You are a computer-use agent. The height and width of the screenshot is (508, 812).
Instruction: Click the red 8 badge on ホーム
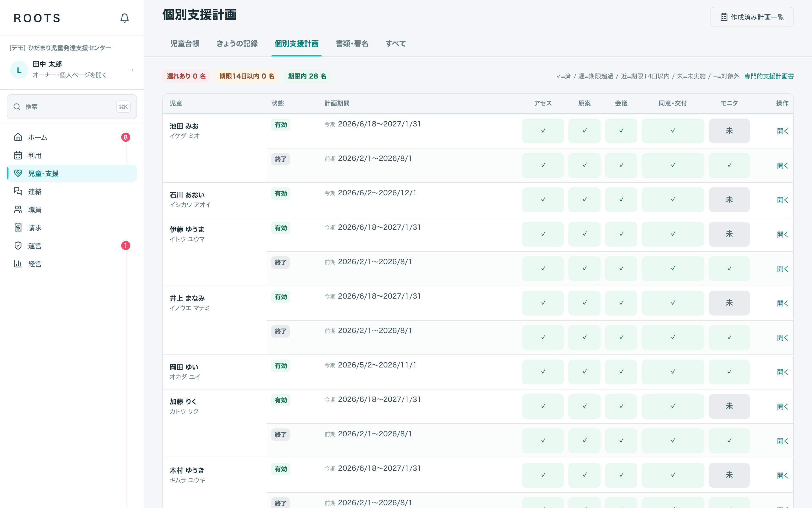(125, 137)
